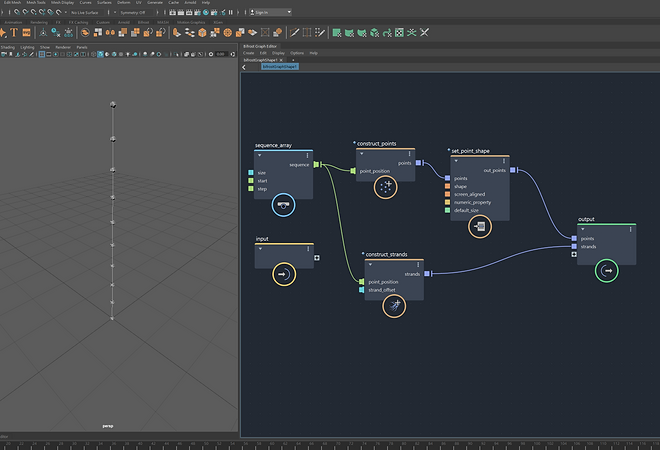Click the start port on sequence_array
660x450 pixels.
[x=251, y=181]
